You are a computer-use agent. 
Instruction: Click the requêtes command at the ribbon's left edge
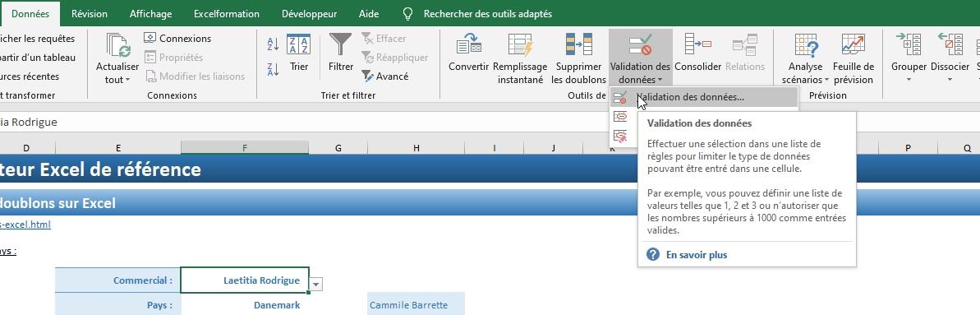click(x=37, y=38)
